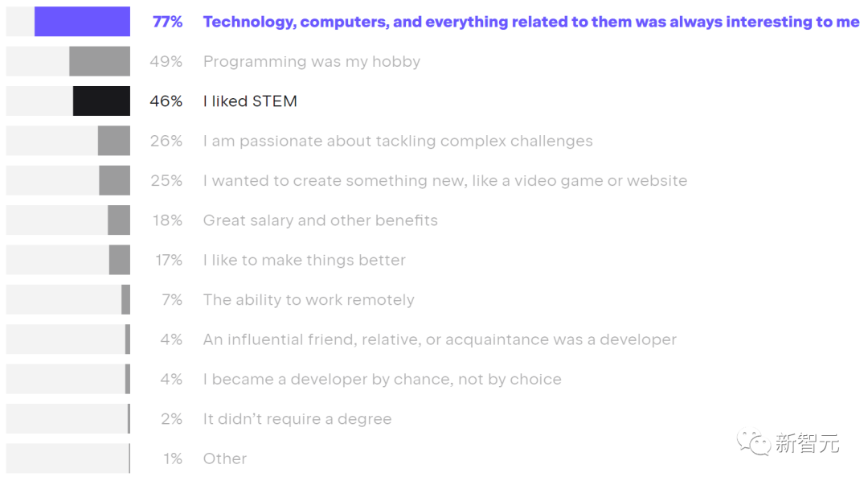Click the WeChat logo icon in watermark
868x481 pixels.
pyautogui.click(x=753, y=442)
